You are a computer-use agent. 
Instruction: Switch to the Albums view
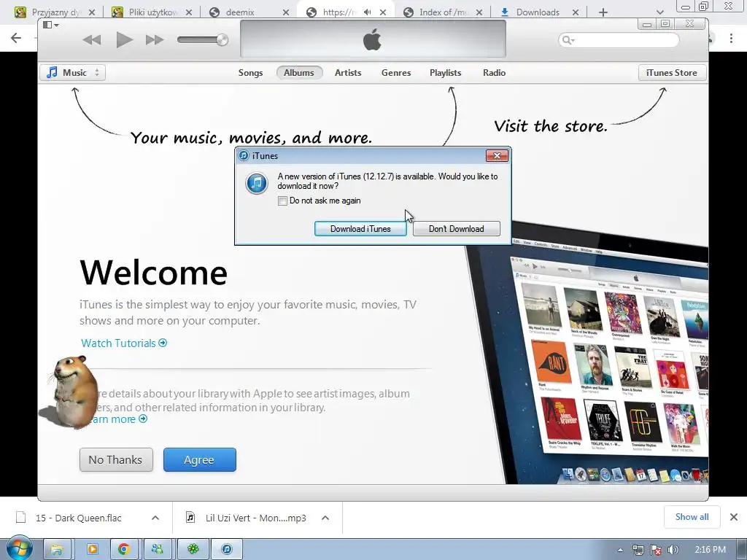click(x=299, y=73)
